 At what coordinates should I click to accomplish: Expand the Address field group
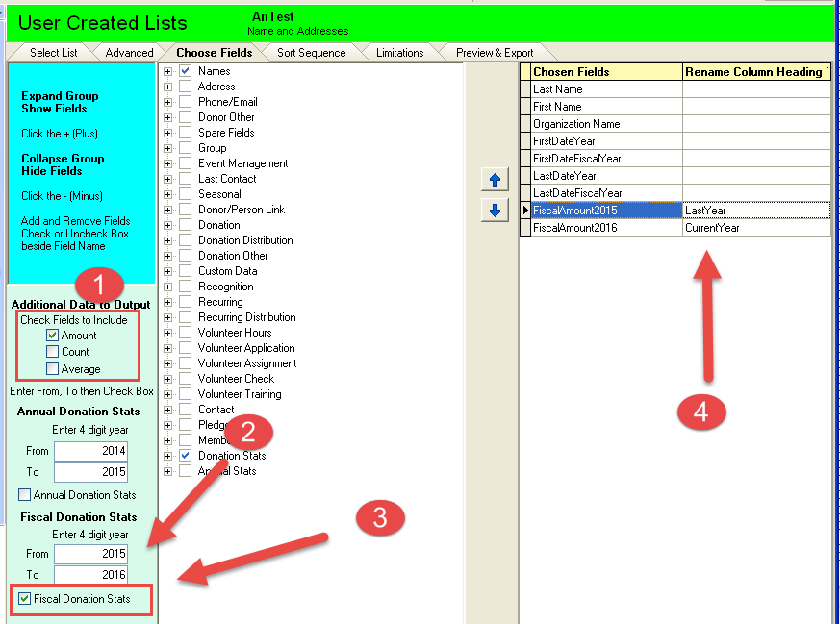168,87
